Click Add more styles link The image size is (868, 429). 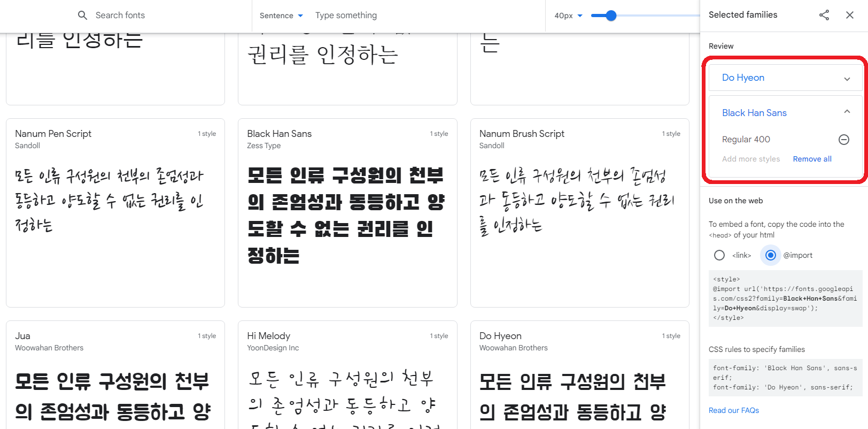751,159
